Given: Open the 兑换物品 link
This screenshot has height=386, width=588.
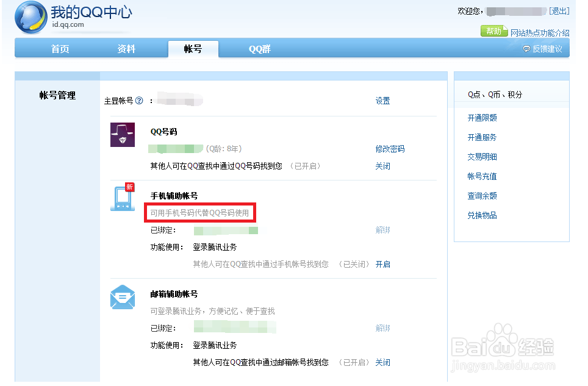Looking at the screenshot, I should click(482, 215).
